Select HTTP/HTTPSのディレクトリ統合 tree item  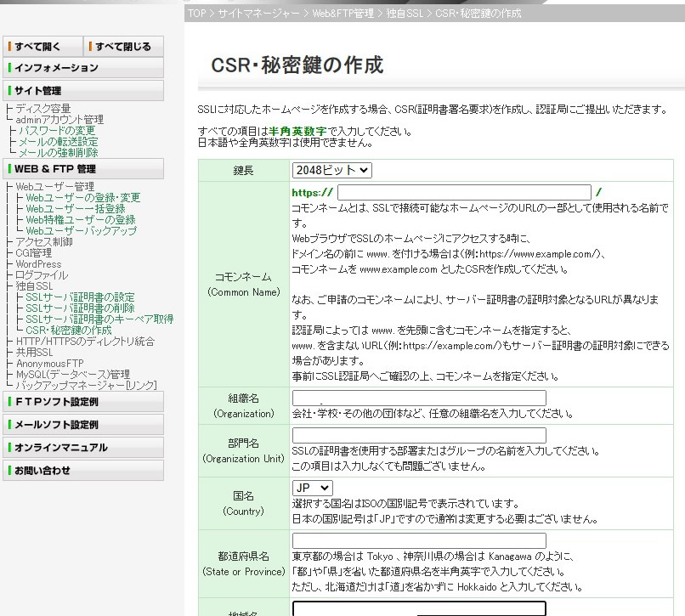tap(85, 342)
